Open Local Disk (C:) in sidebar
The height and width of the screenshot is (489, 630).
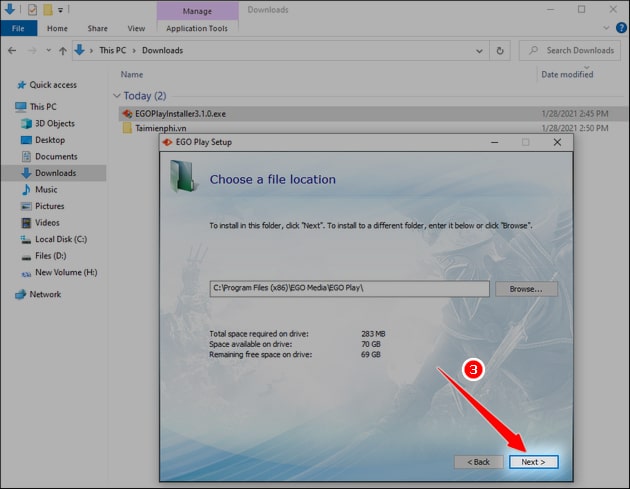coord(61,239)
